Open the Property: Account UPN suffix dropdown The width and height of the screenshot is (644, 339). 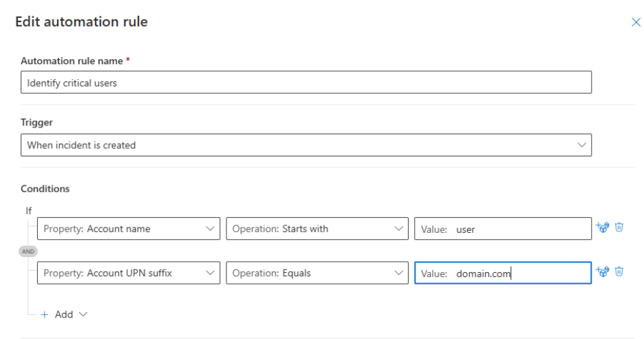(129, 273)
